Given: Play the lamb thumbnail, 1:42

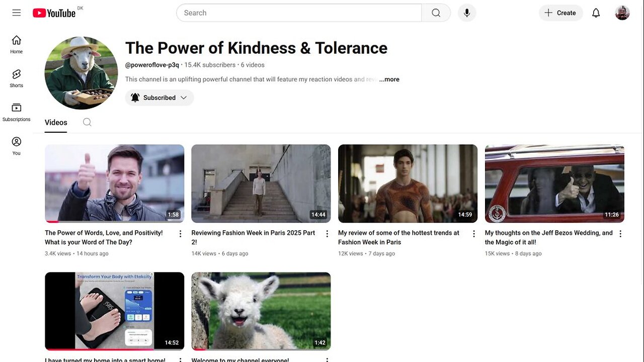Looking at the screenshot, I should point(261,311).
